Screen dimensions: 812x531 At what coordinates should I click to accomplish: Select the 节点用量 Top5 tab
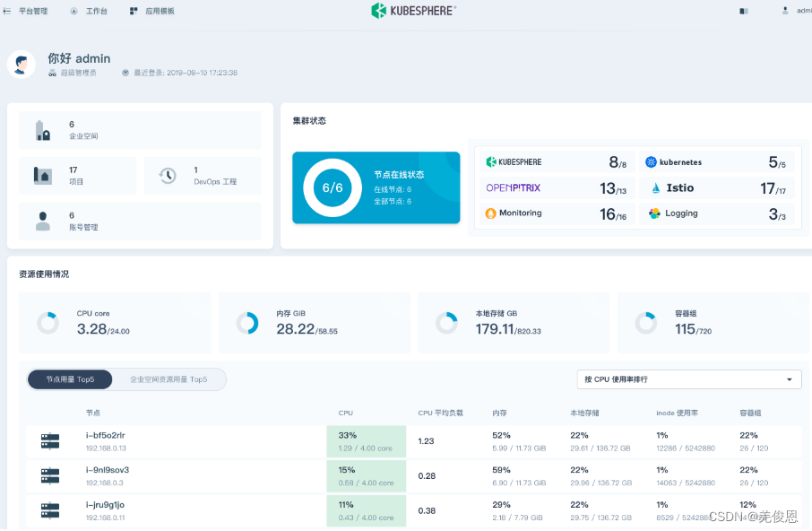[x=69, y=379]
